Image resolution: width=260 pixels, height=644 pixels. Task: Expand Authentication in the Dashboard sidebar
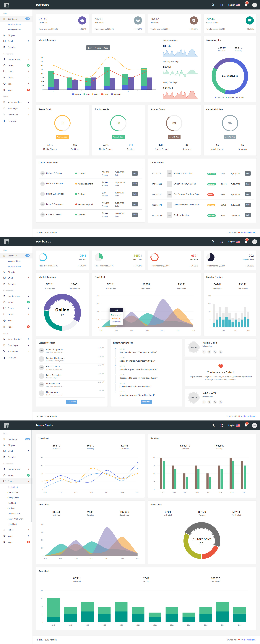(x=16, y=102)
